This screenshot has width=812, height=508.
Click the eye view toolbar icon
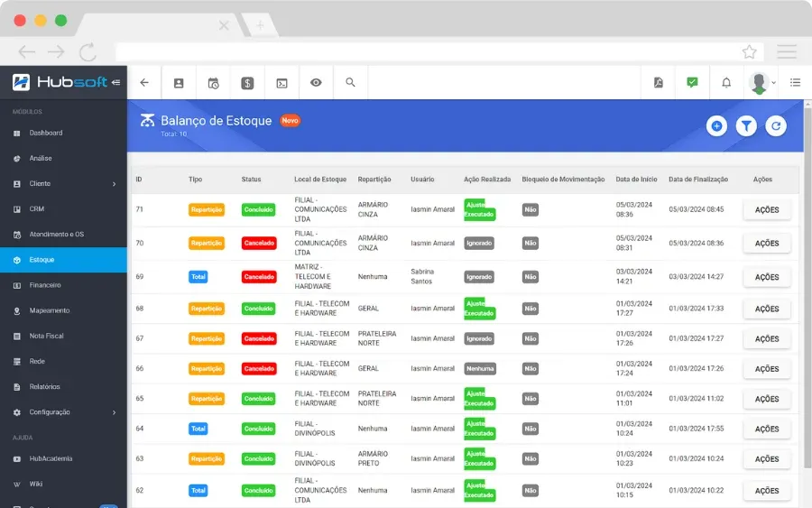click(x=316, y=82)
